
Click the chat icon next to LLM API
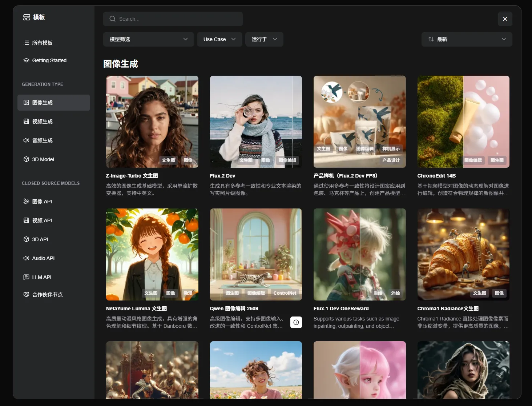26,277
